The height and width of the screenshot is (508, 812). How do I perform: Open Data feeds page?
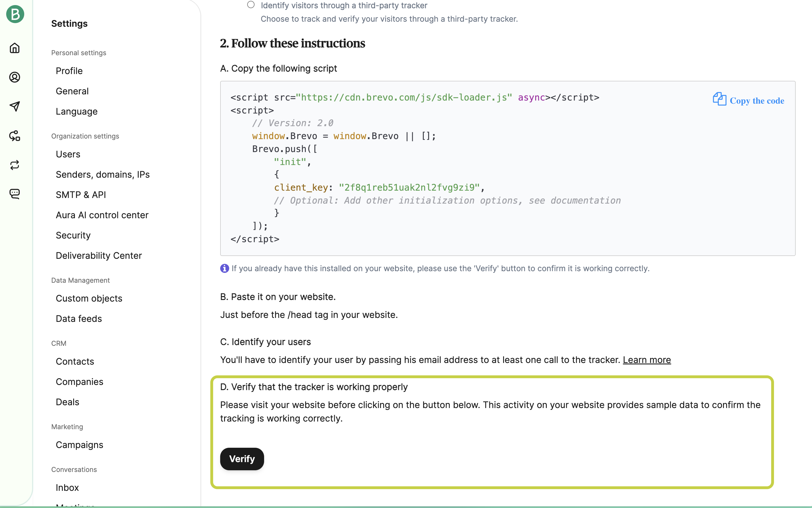(79, 318)
